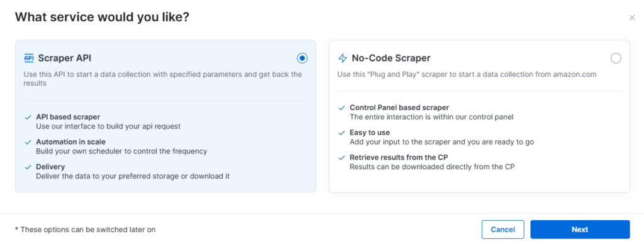Viewport: 644px width, 244px height.
Task: Click the checkmark next to Control Panel based scraper
Action: pos(341,108)
